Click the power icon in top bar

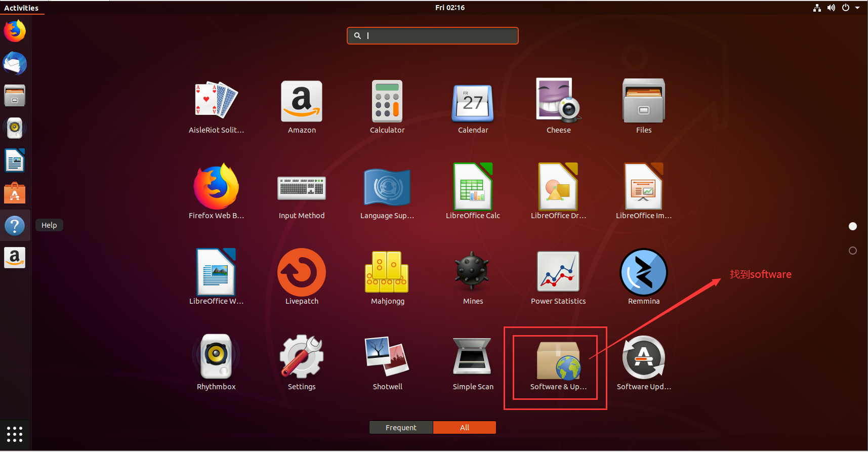click(x=845, y=8)
